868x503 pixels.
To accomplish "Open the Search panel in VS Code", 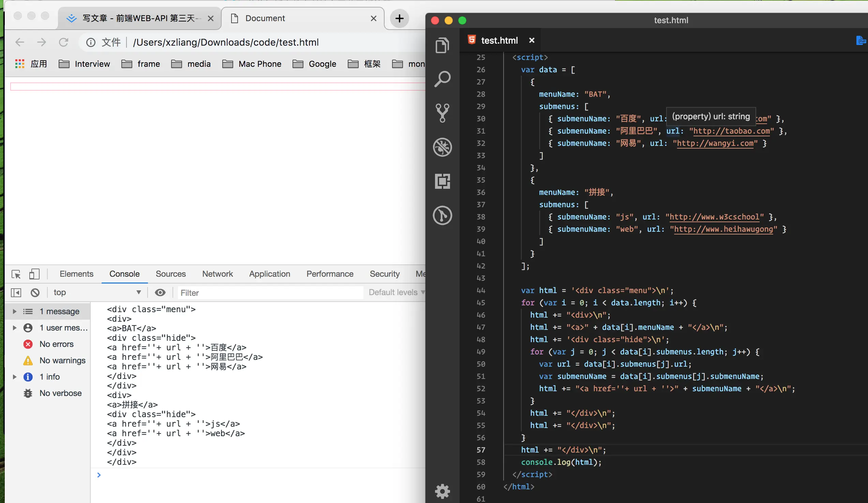I will coord(442,79).
